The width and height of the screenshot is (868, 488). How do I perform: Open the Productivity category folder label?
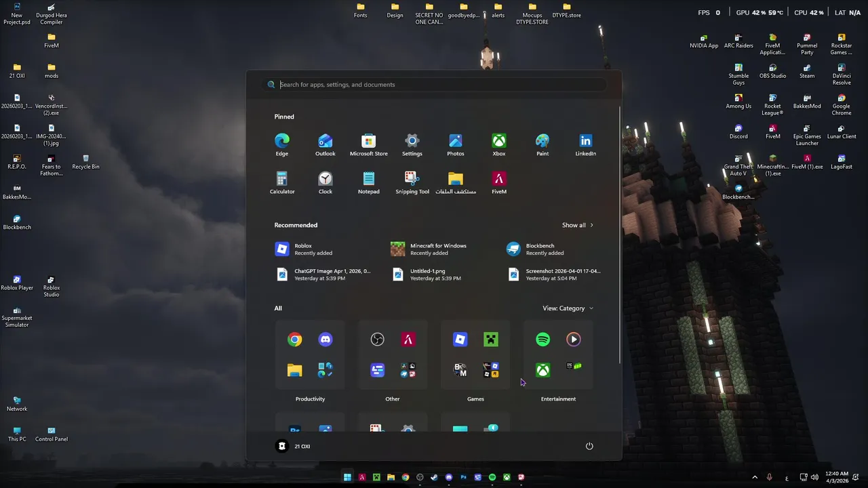(310, 399)
